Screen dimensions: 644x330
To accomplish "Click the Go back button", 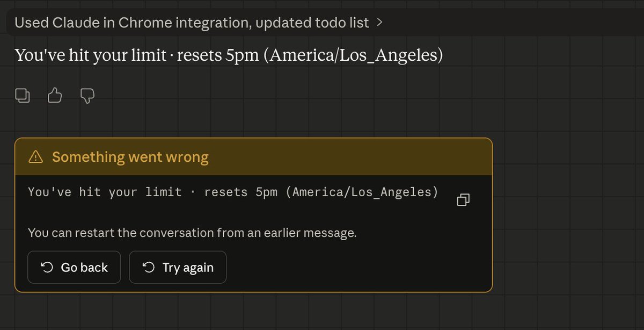I will (x=74, y=267).
